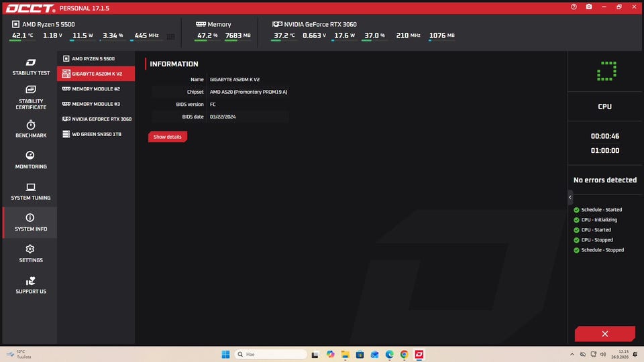Viewport: 644px width, 362px height.
Task: Select the System Info section
Action: (30, 223)
